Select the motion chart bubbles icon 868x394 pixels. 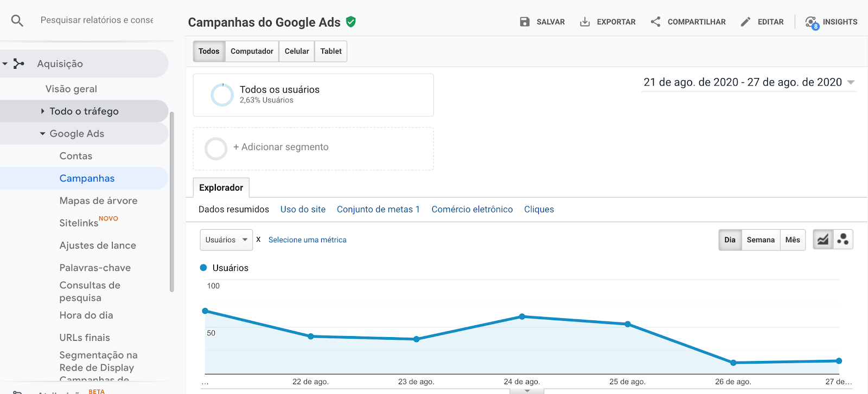(843, 240)
